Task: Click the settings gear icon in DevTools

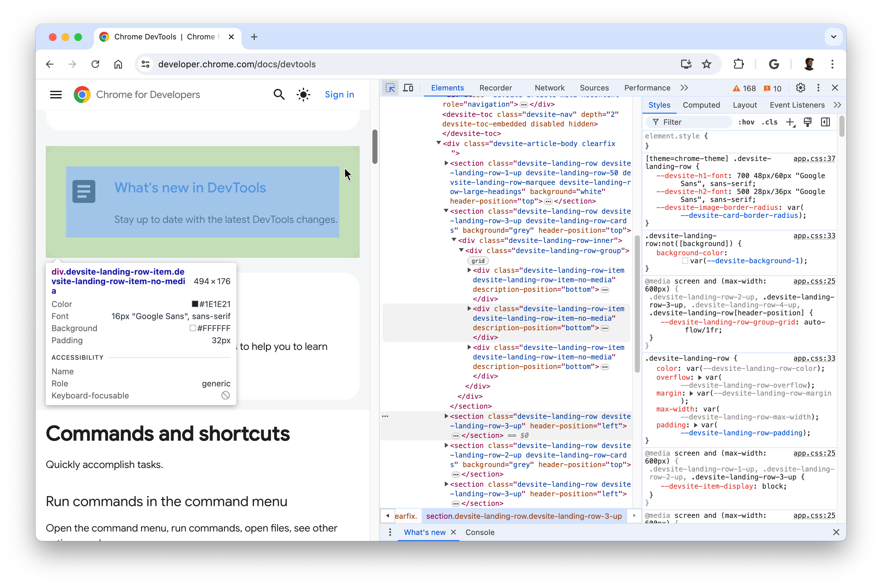Action: click(801, 88)
